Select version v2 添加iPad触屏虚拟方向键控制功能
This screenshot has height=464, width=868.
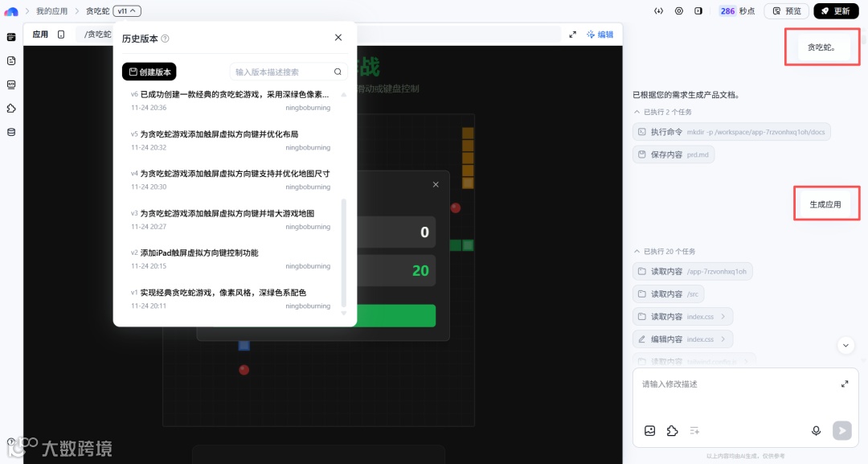tap(231, 259)
